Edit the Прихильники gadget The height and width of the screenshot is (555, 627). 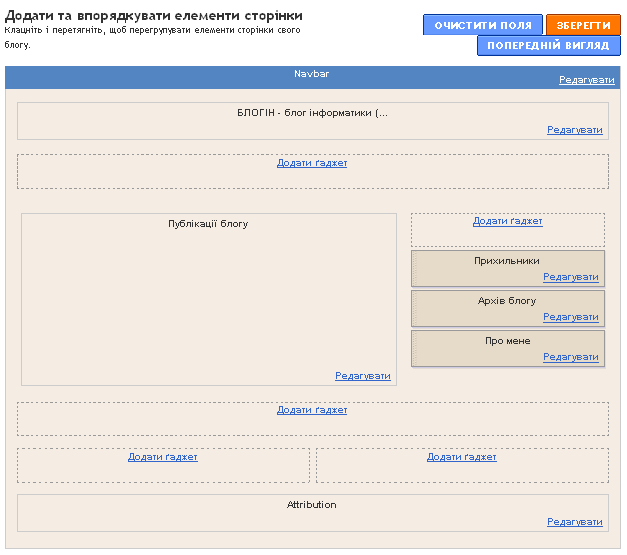point(571,277)
